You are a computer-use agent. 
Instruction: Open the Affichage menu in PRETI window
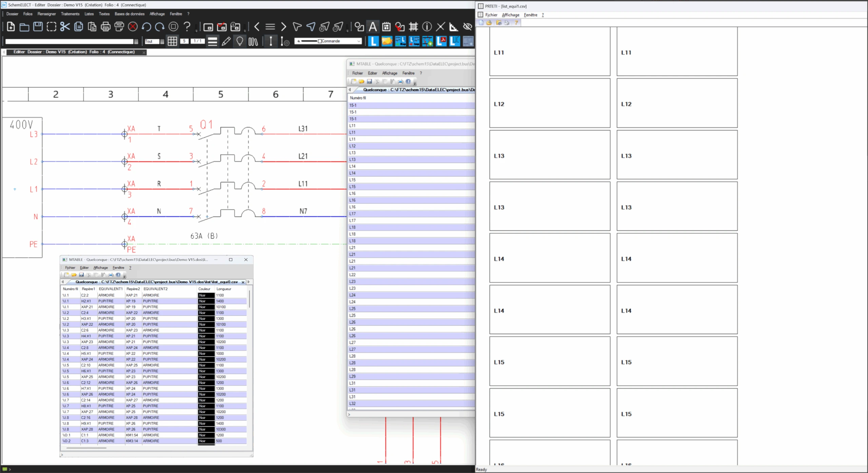click(x=510, y=15)
